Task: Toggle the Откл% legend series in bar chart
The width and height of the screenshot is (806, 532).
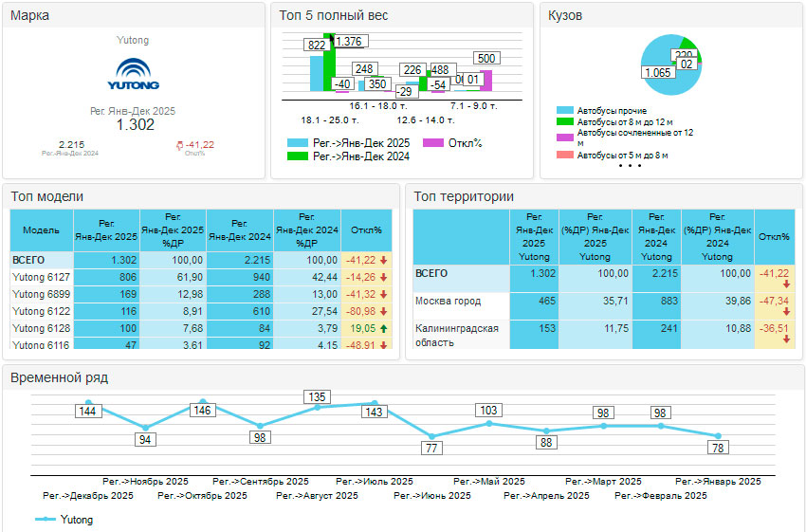Action: (x=452, y=143)
